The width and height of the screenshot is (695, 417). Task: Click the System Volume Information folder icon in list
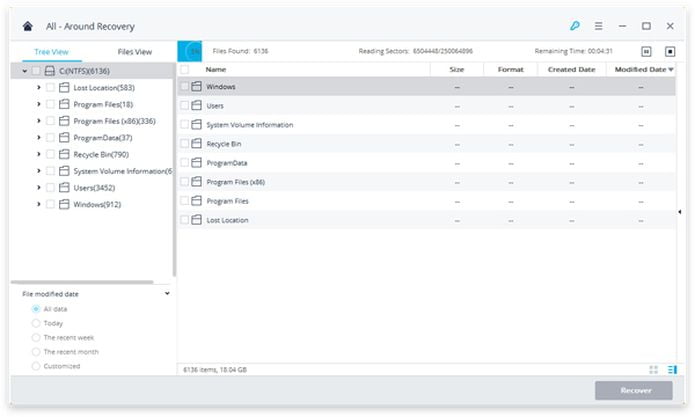[x=196, y=125]
